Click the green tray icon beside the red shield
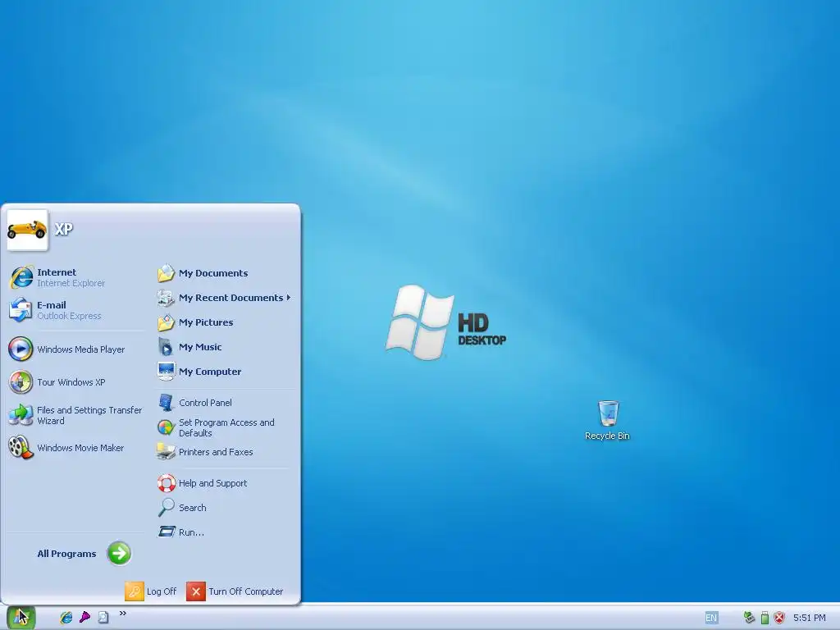This screenshot has height=630, width=840. 765,618
